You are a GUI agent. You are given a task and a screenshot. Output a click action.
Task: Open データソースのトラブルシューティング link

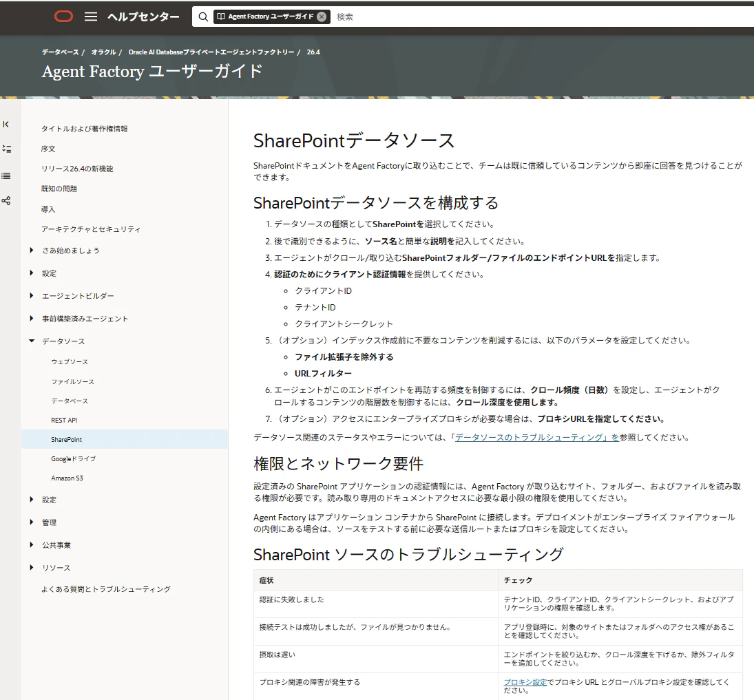click(536, 438)
